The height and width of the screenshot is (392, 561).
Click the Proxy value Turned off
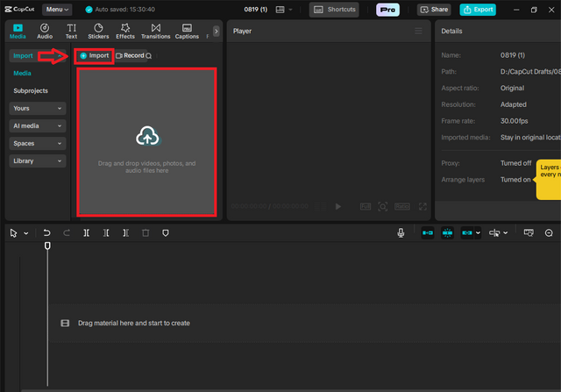pos(516,163)
